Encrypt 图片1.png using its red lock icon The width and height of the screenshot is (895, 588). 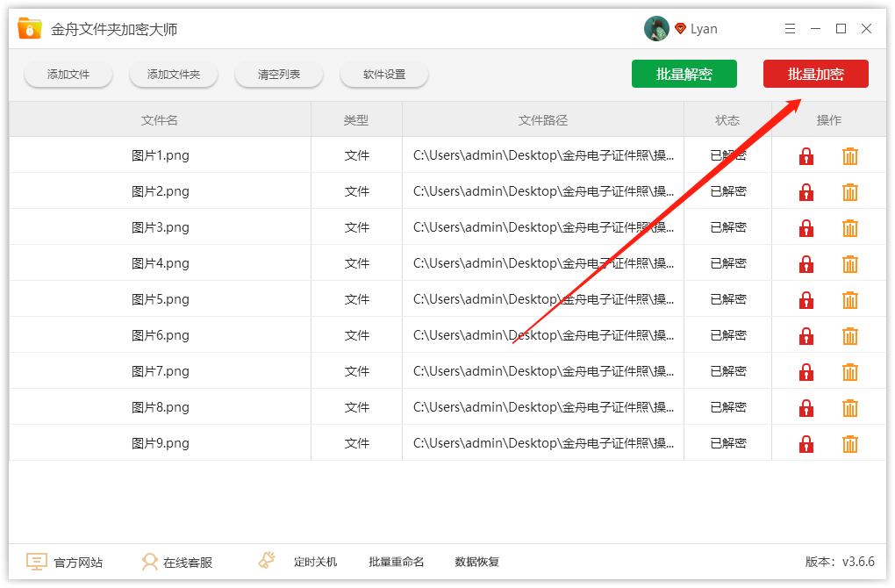[x=805, y=155]
